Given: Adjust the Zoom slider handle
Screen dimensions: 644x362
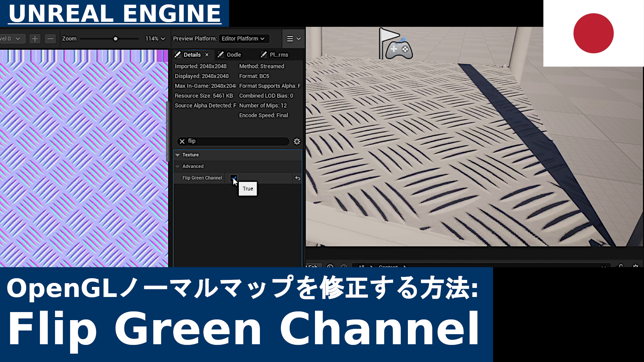Looking at the screenshot, I should pyautogui.click(x=115, y=39).
